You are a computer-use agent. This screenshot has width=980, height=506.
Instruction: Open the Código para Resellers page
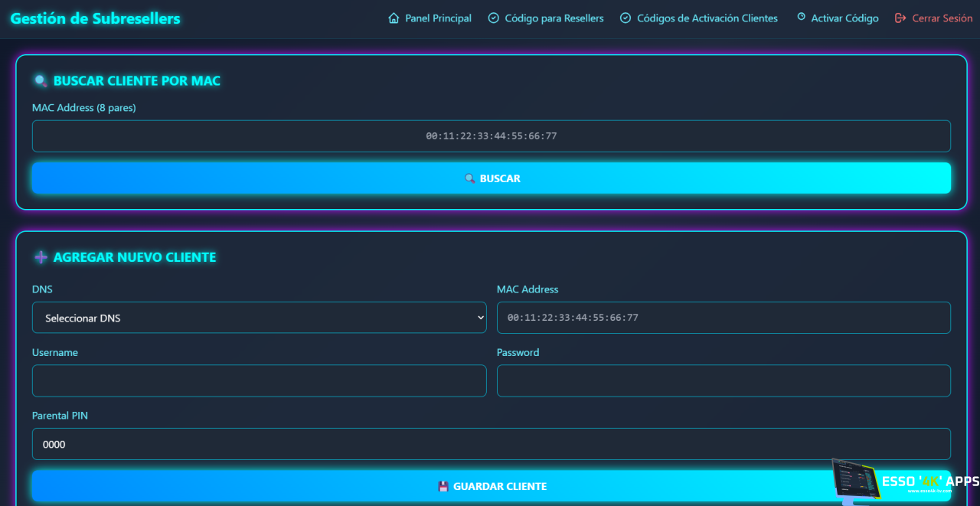click(554, 18)
